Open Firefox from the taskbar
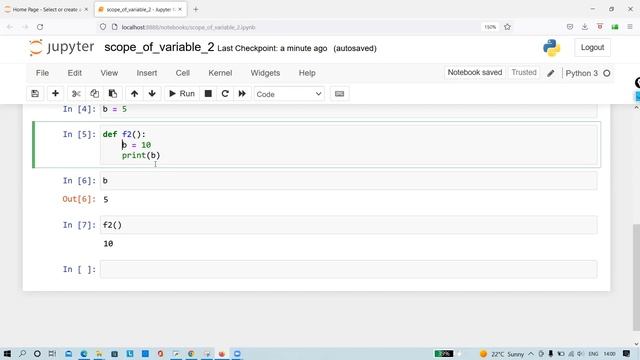The height and width of the screenshot is (360, 640). tap(222, 353)
